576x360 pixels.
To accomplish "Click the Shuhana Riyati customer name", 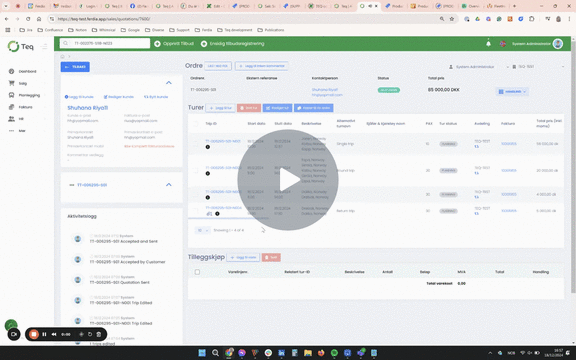I will click(x=87, y=108).
